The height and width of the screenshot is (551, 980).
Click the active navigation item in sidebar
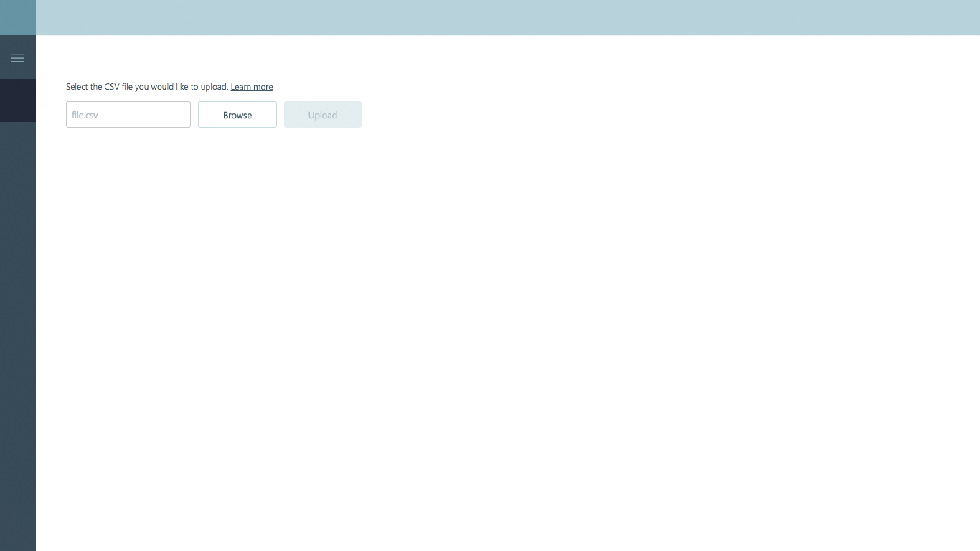17,100
